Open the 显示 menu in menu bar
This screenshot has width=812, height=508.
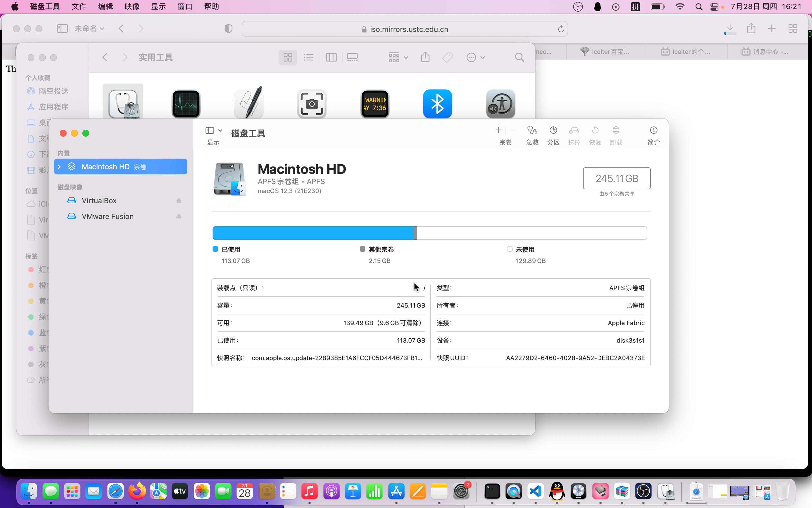click(159, 7)
